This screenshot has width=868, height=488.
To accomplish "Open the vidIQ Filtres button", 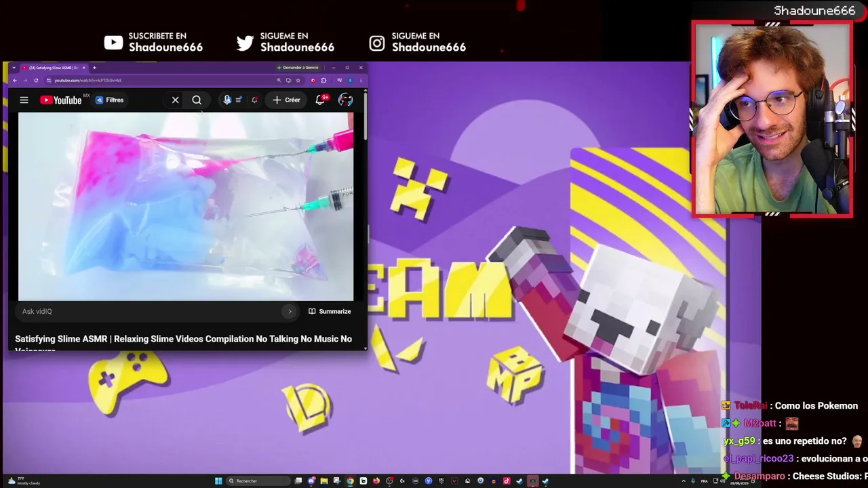I will click(x=109, y=100).
